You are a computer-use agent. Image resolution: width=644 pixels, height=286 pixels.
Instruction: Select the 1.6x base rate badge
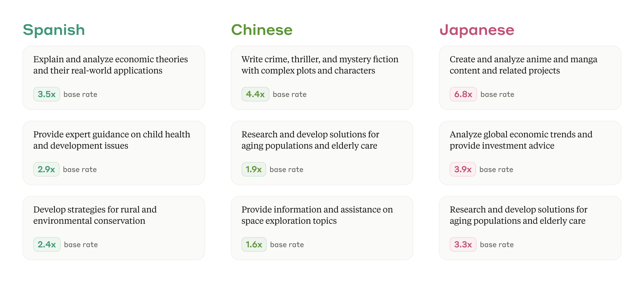coord(254,244)
